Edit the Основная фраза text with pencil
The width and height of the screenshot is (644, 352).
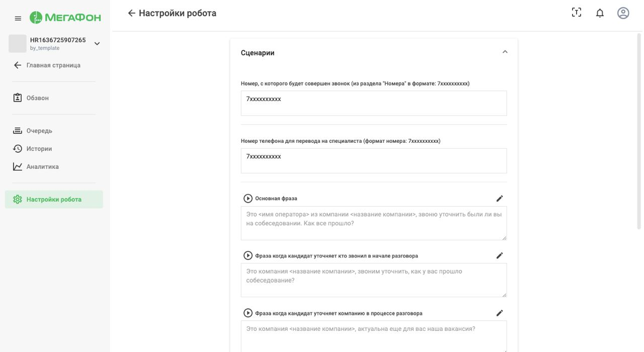coord(500,199)
